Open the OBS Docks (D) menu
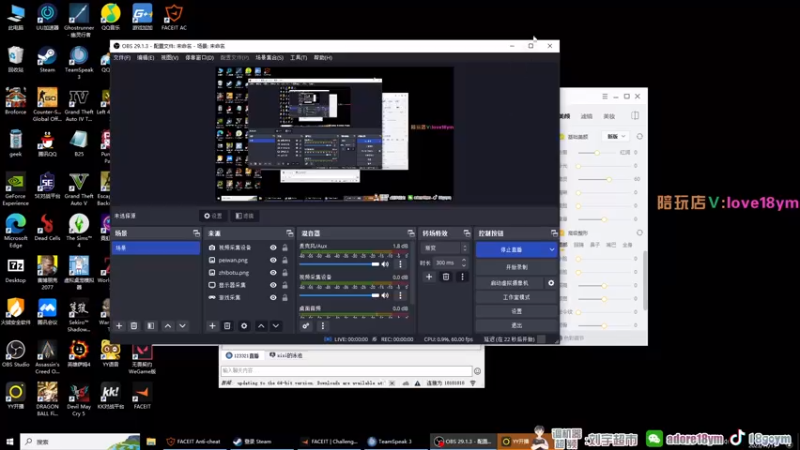This screenshot has height=450, width=800. (x=199, y=58)
